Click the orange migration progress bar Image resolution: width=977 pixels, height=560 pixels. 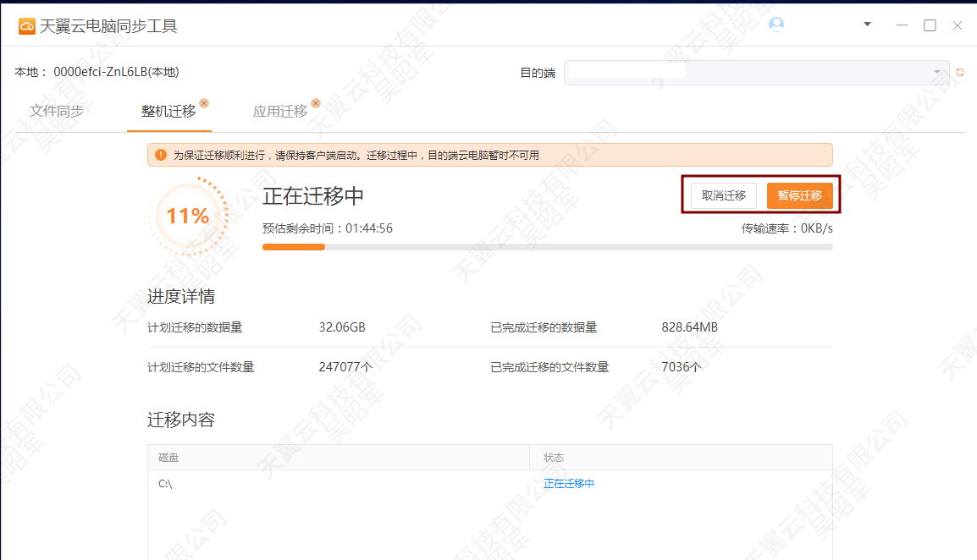(294, 247)
